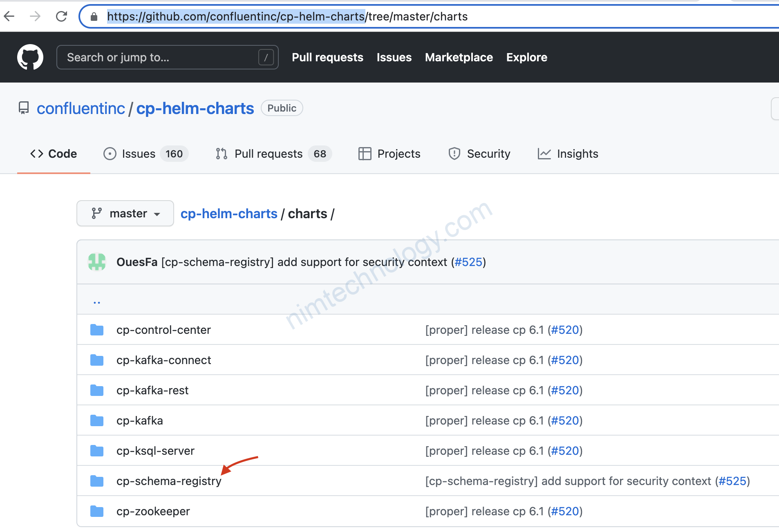Open Marketplace in top navigation
The height and width of the screenshot is (532, 779).
click(459, 57)
